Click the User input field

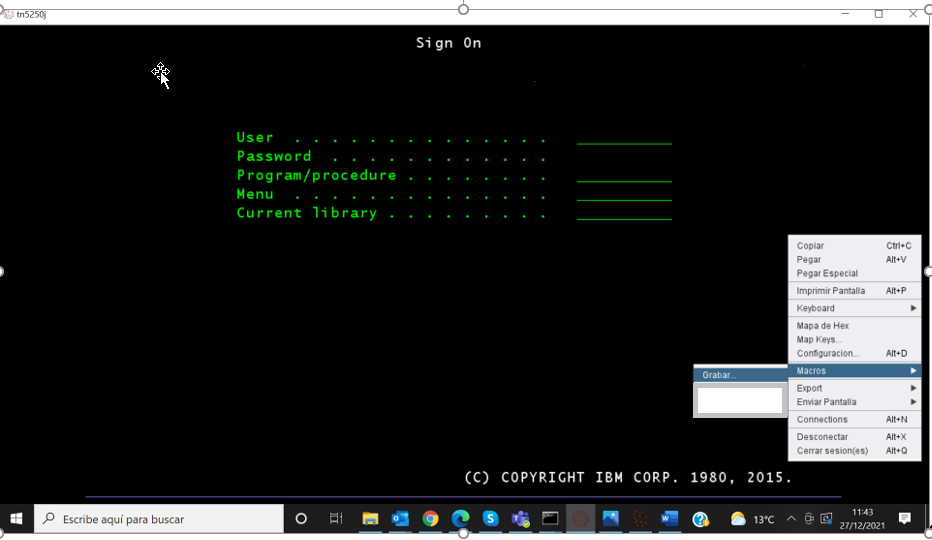[624, 138]
